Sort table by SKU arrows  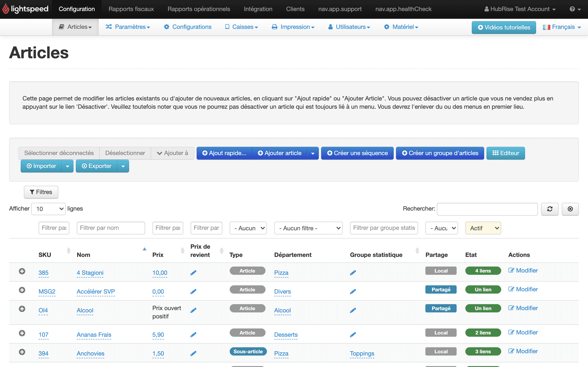[x=68, y=250]
